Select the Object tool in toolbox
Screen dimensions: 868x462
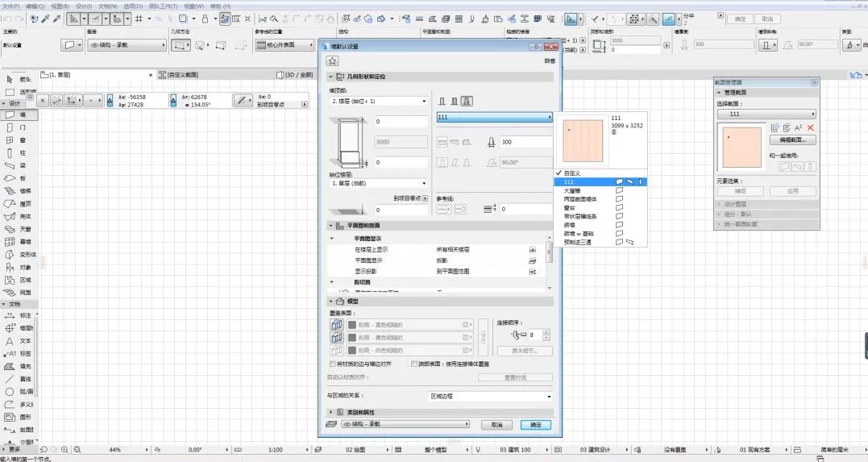[x=19, y=268]
